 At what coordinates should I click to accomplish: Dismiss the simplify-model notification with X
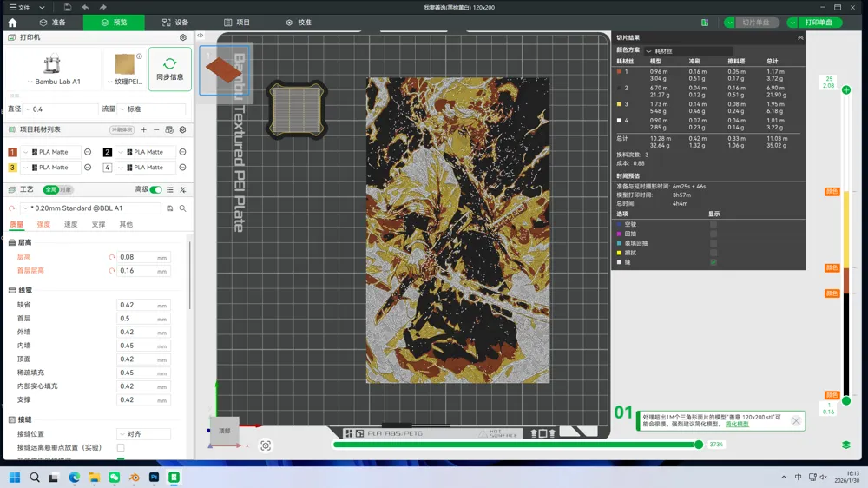coord(796,421)
